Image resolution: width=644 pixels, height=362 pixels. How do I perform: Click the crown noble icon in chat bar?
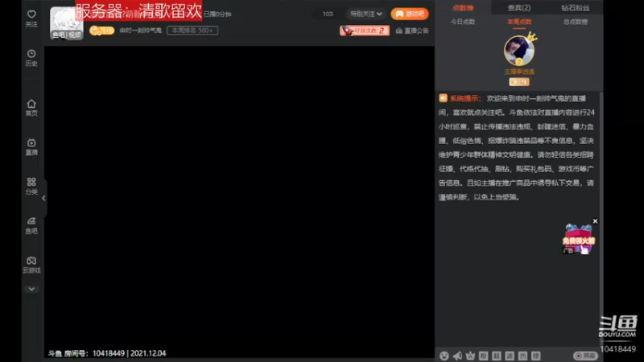(470, 356)
